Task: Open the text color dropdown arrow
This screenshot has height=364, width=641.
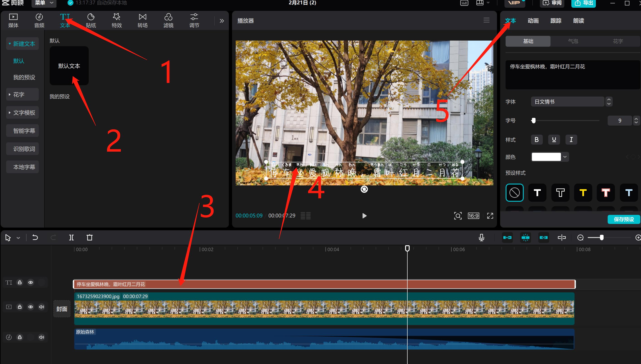Action: coord(565,157)
